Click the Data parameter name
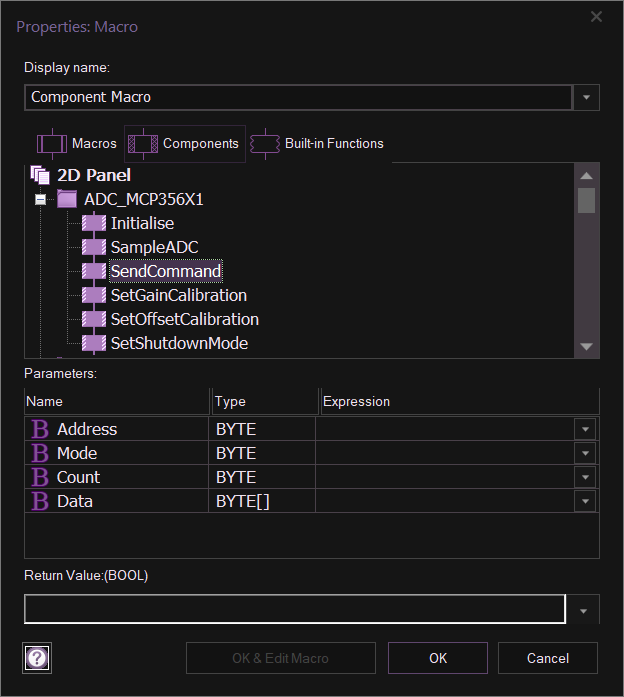624x697 pixels. (75, 501)
